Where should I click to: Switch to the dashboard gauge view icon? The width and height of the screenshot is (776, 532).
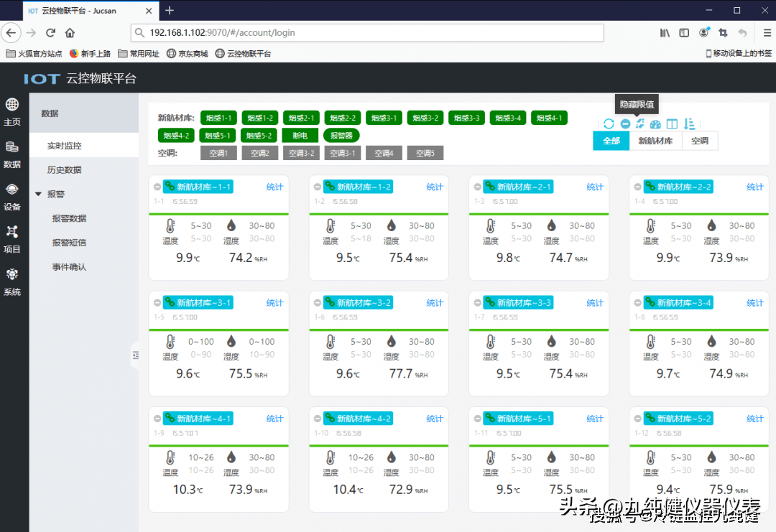click(x=655, y=124)
